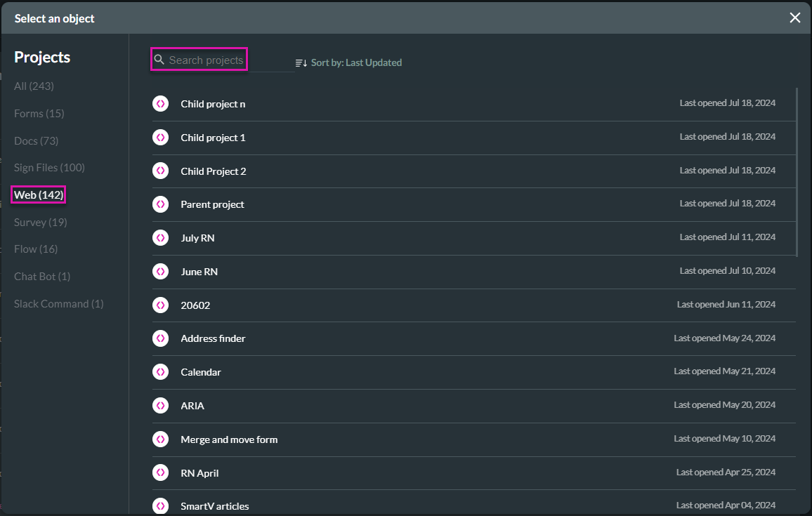Image resolution: width=812 pixels, height=516 pixels.
Task: Select the Survey filter
Action: pos(40,222)
